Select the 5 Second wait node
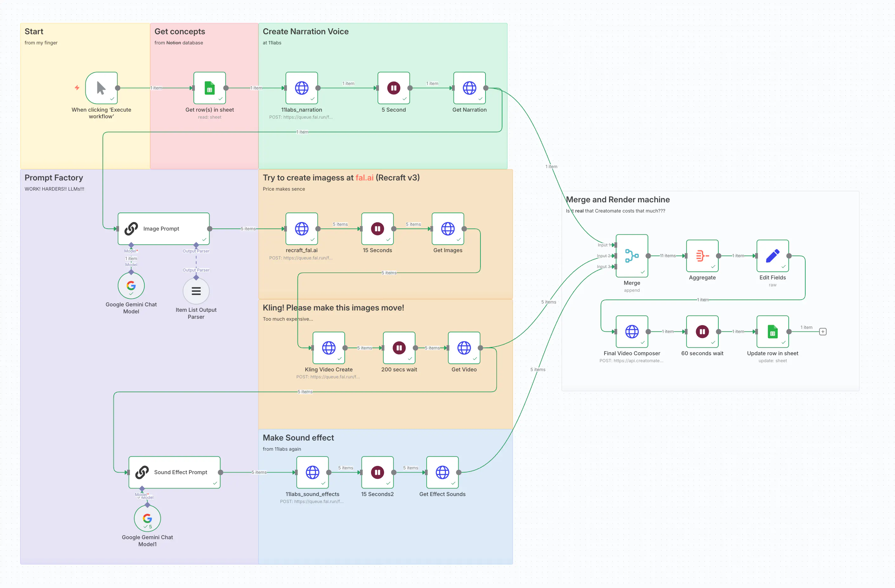Image resolution: width=895 pixels, height=588 pixels. (x=393, y=88)
